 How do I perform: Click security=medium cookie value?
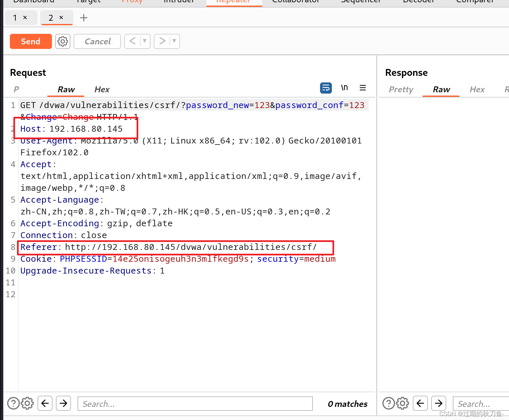point(320,259)
